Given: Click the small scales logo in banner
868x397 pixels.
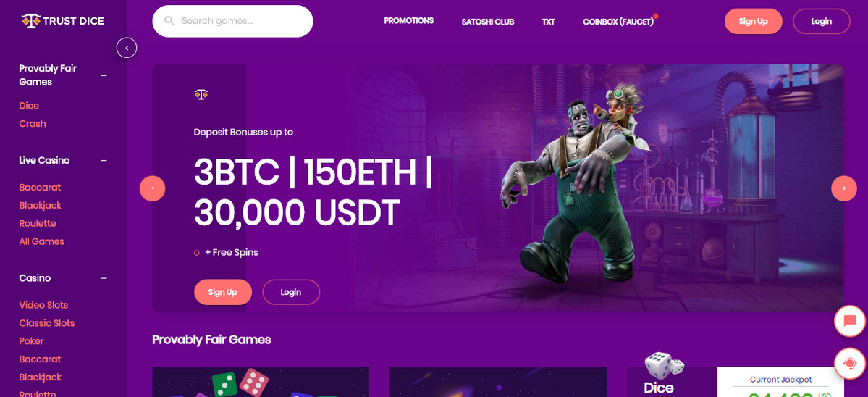Looking at the screenshot, I should (201, 94).
